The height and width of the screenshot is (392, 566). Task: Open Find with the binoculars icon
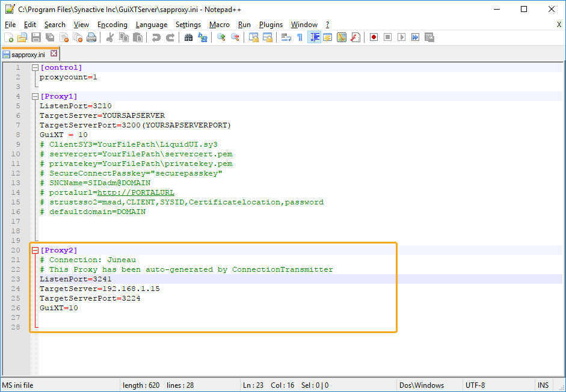coord(188,37)
